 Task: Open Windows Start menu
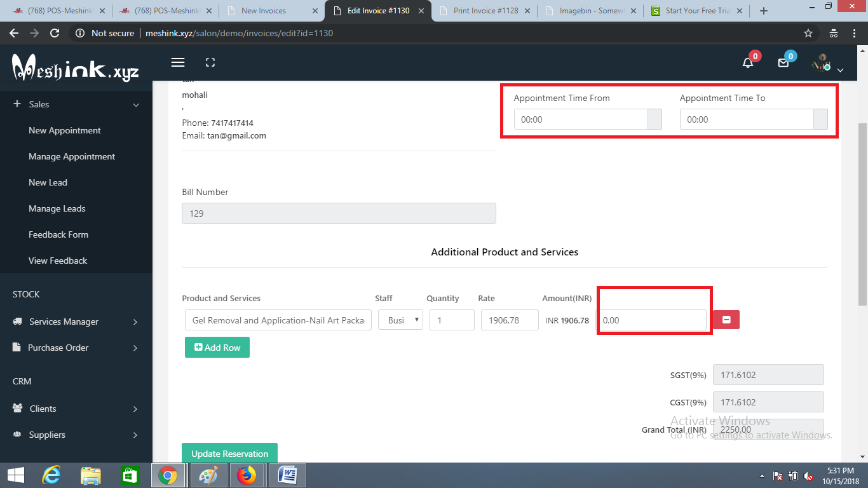point(15,475)
